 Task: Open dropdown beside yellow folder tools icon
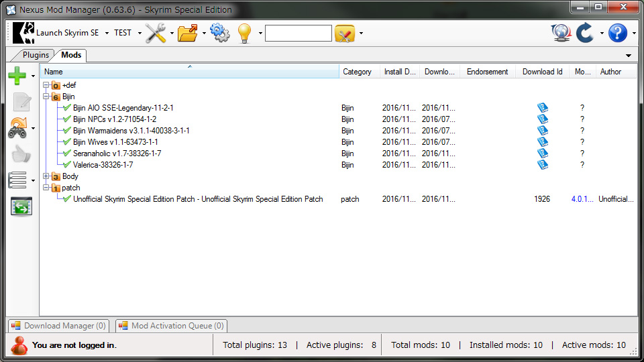click(361, 34)
